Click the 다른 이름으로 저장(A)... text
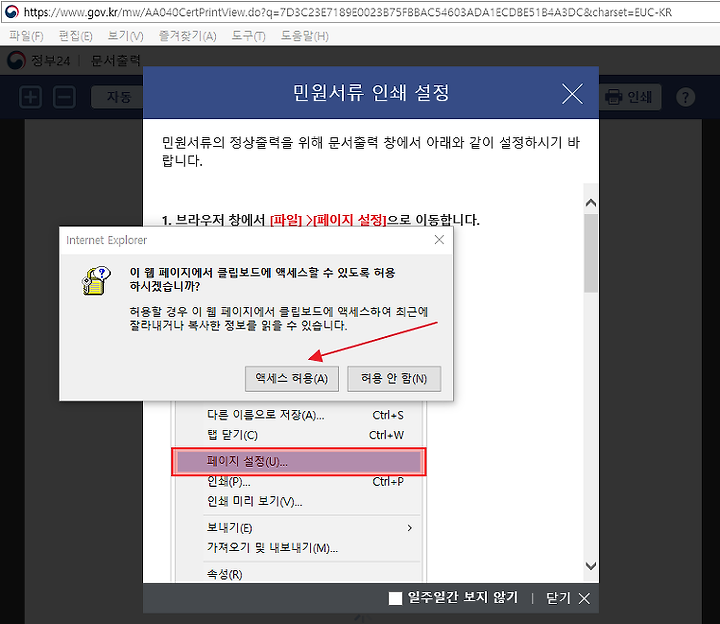The height and width of the screenshot is (624, 720). pos(265,415)
